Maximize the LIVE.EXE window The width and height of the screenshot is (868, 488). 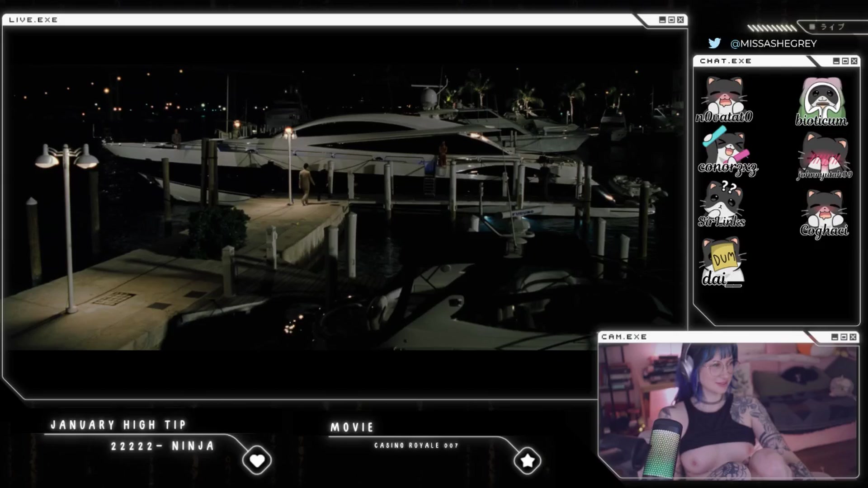tap(671, 20)
